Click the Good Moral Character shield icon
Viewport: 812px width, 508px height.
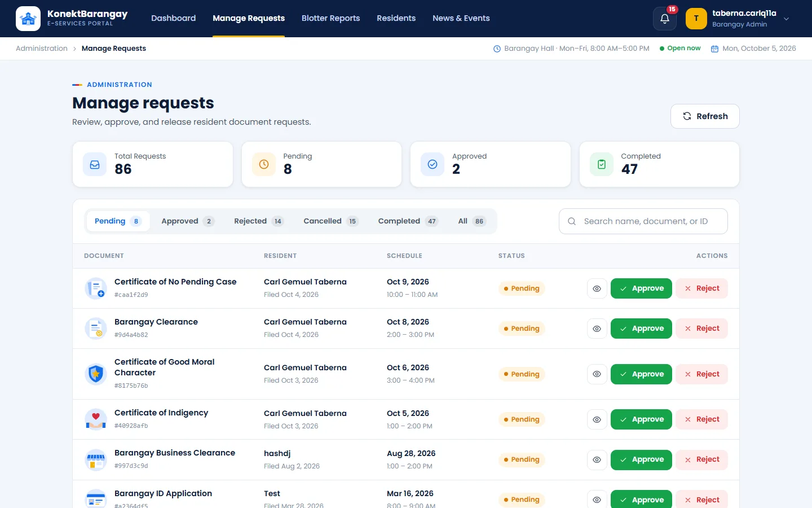[x=96, y=374]
